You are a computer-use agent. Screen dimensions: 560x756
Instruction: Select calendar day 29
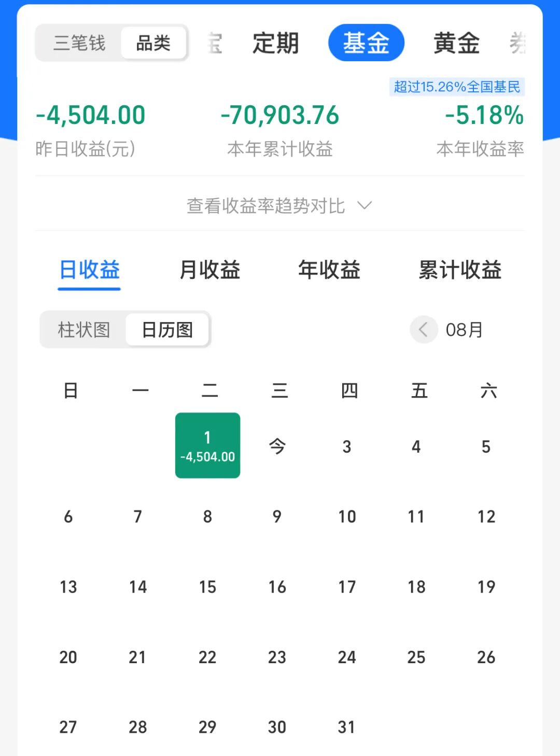pyautogui.click(x=207, y=727)
